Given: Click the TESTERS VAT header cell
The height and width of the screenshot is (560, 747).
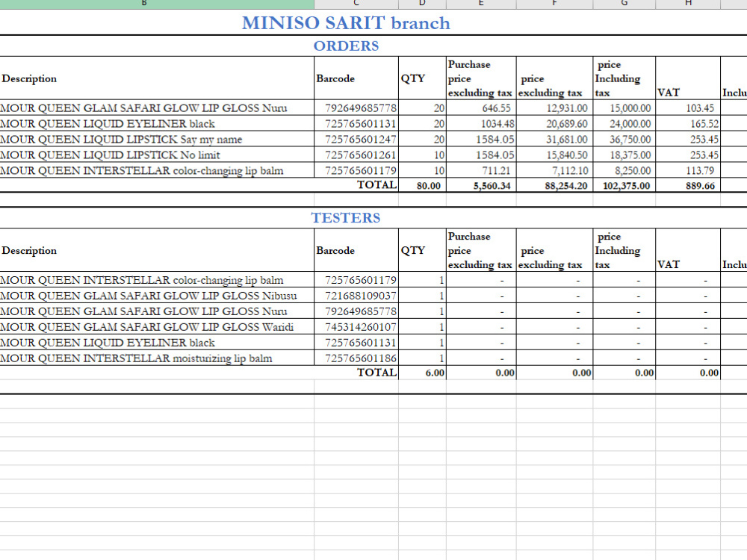Looking at the screenshot, I should (x=688, y=250).
